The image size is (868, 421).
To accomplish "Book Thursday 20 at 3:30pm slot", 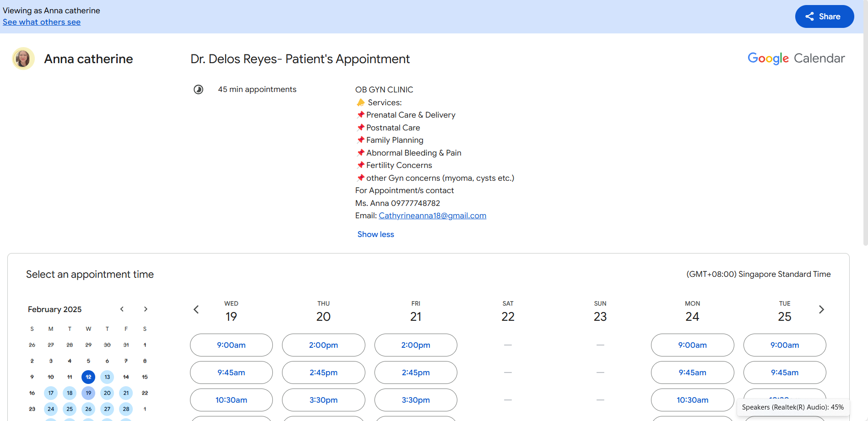I will click(x=324, y=400).
